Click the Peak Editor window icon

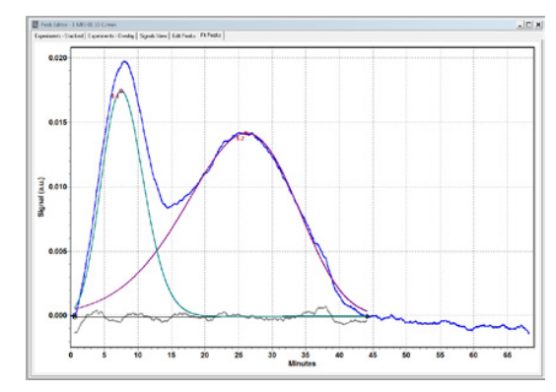click(35, 25)
